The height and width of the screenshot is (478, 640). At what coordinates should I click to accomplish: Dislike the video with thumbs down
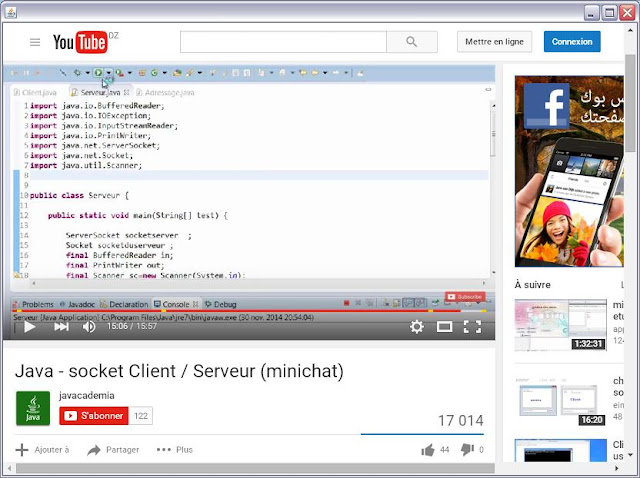pos(467,450)
